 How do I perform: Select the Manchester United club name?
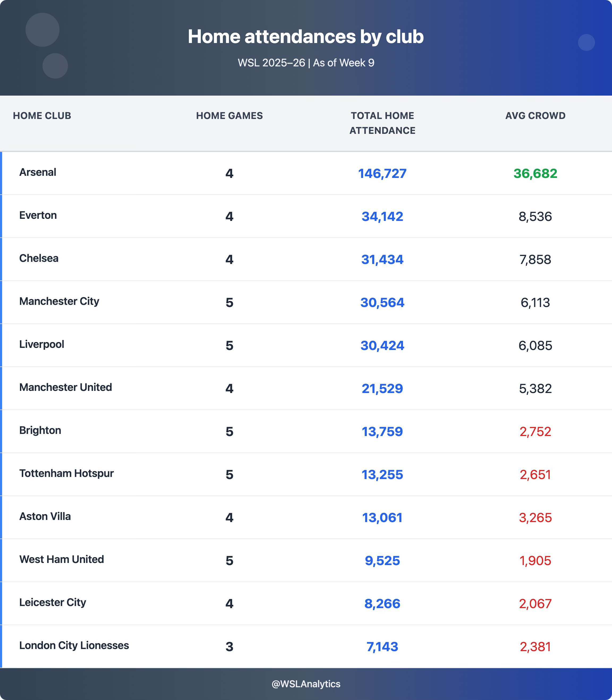coord(66,387)
